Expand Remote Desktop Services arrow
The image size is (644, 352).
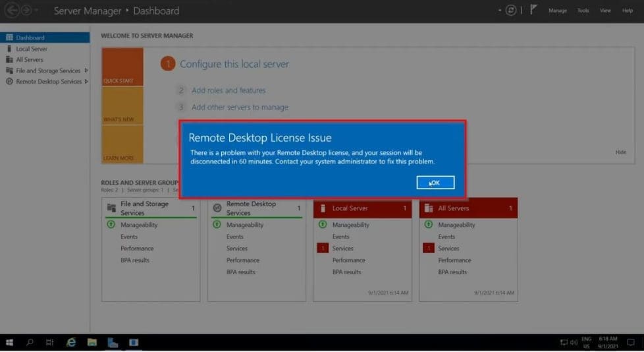coord(86,82)
